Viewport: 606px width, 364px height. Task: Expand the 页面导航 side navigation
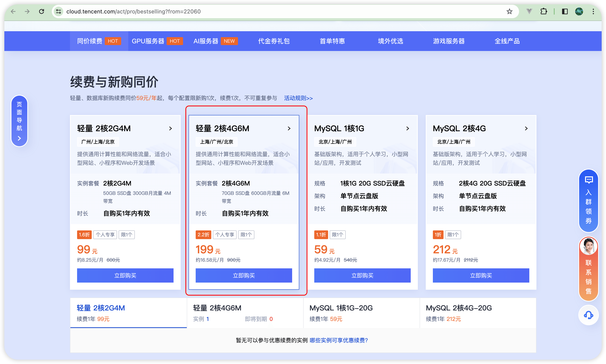(x=19, y=121)
